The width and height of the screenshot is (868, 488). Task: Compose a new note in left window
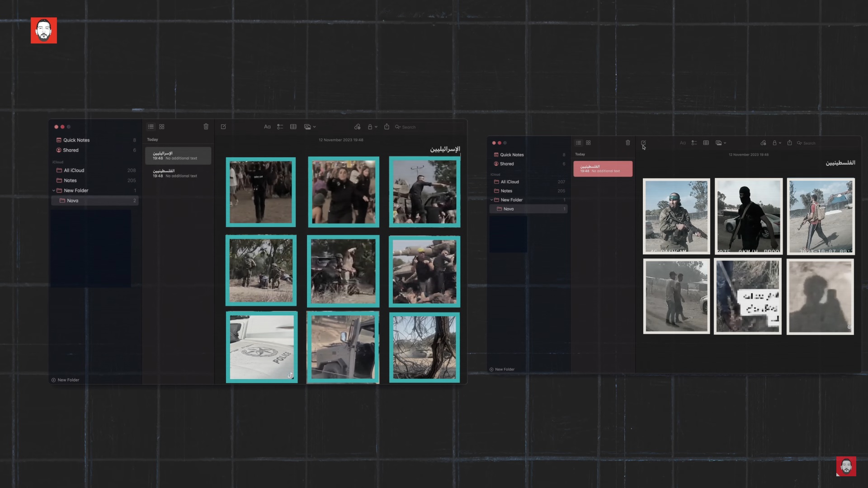(223, 127)
